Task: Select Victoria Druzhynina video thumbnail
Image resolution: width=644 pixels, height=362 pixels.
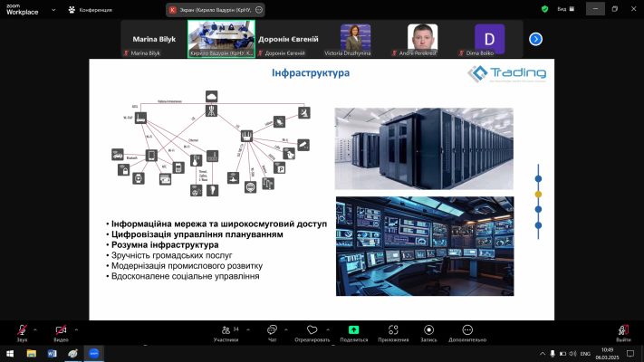Action: coord(355,40)
